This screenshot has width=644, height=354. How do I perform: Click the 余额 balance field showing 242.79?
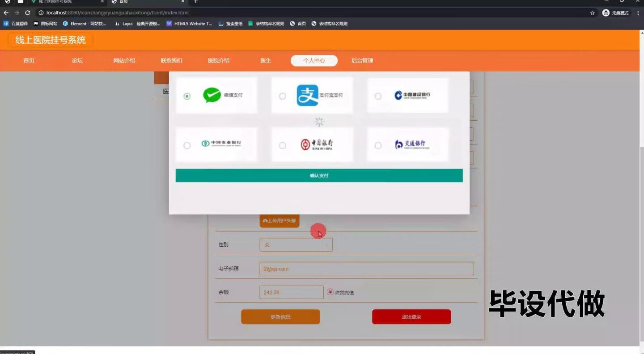click(292, 292)
